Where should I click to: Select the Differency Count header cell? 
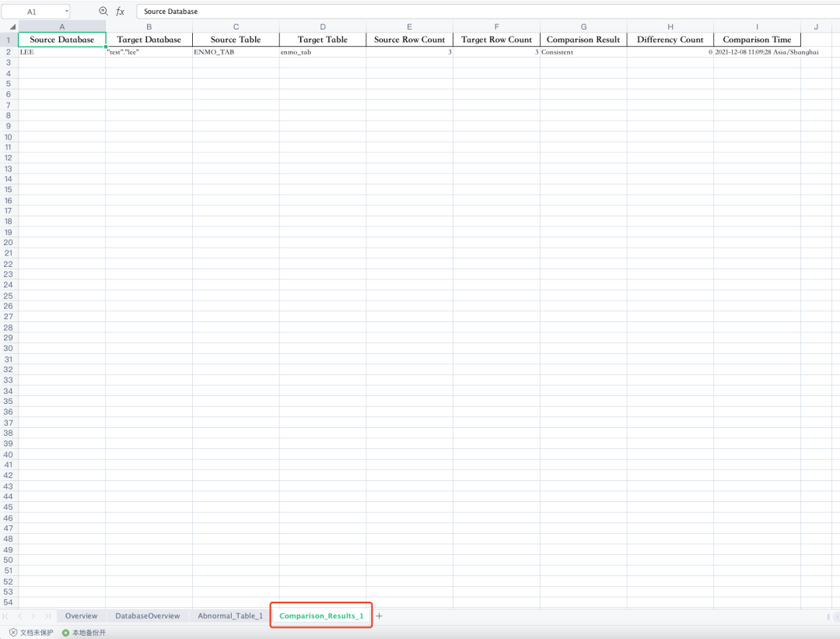(670, 40)
